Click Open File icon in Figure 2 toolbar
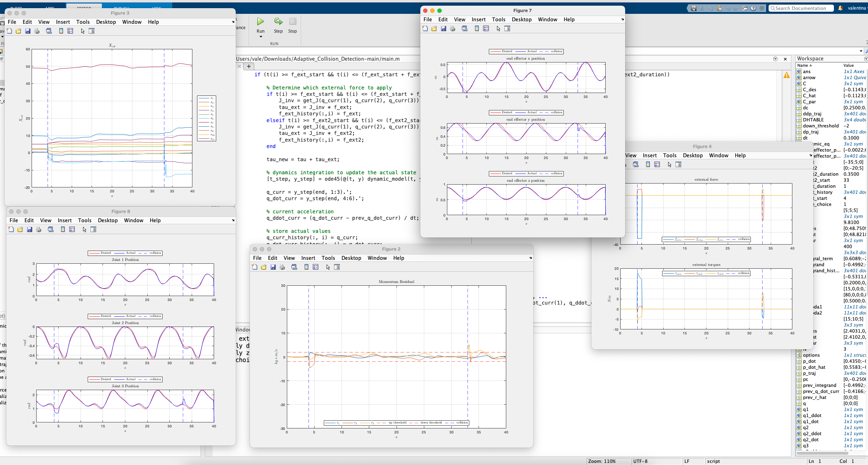Viewport: 868px width, 465px height. coord(264,267)
